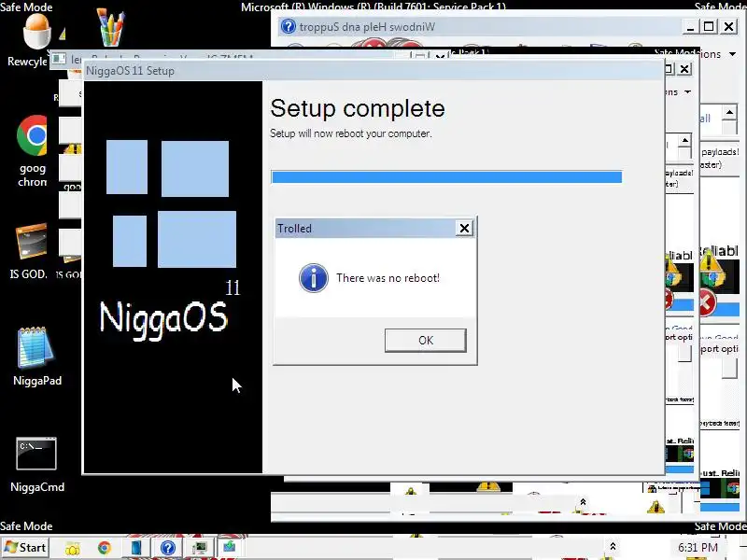The height and width of the screenshot is (560, 747).
Task: Click 'Setup will now reboot your computer.' text
Action: (351, 133)
